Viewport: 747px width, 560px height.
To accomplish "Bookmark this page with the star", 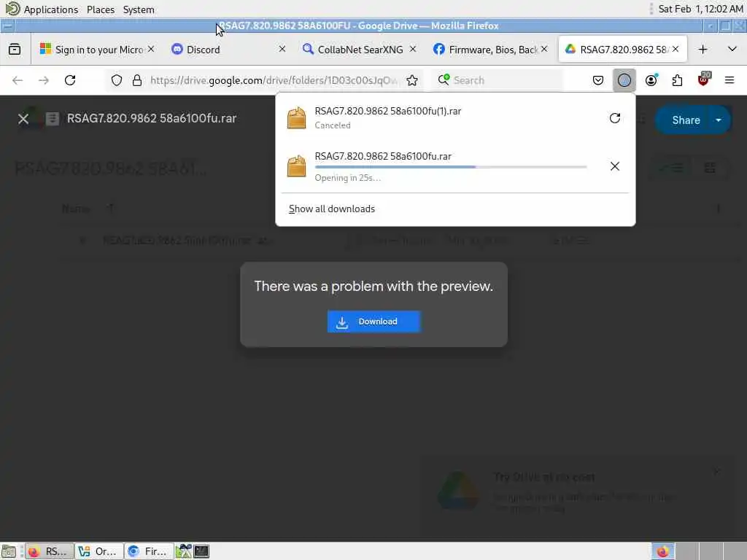I will [x=412, y=80].
